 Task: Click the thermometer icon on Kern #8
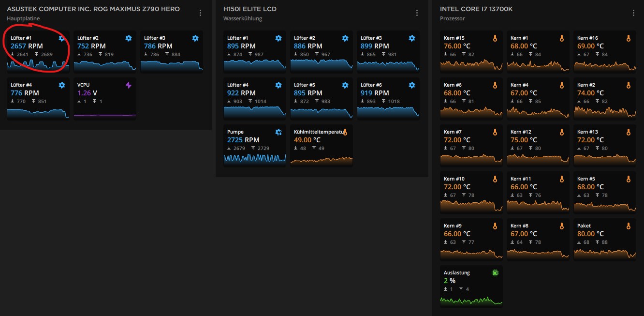point(562,226)
